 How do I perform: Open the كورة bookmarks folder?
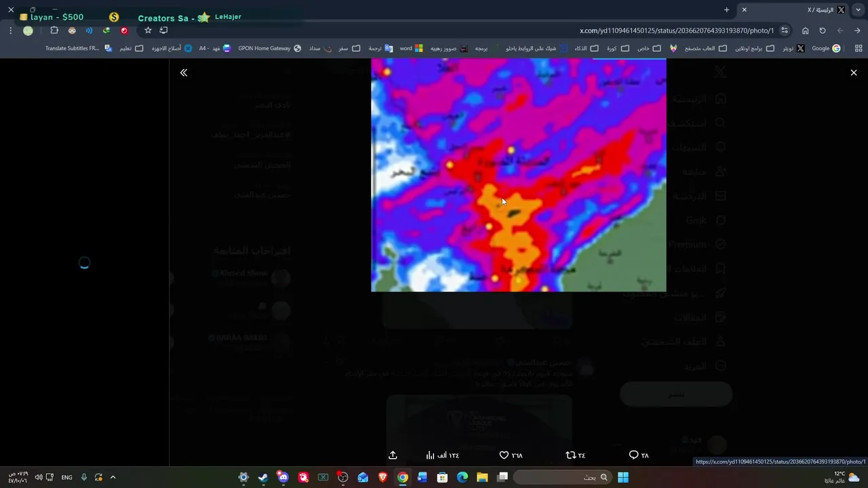tap(617, 49)
